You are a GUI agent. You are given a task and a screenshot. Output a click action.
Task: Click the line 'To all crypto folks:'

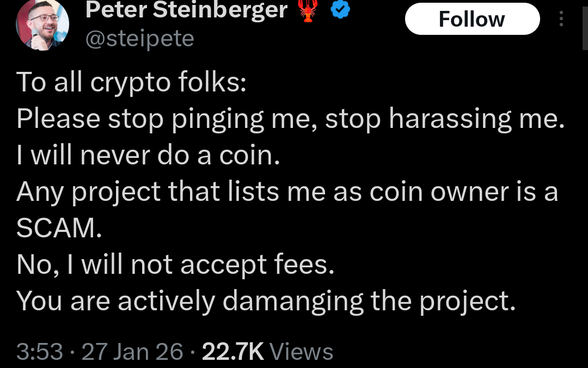click(132, 82)
